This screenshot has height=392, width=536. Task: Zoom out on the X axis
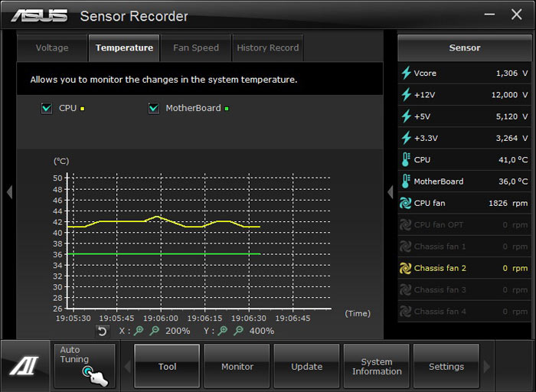(155, 331)
